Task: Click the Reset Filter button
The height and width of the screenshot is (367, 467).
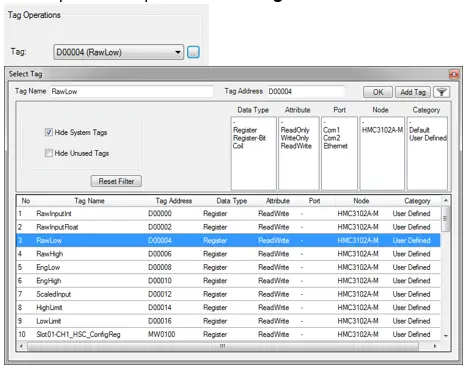Action: (116, 181)
